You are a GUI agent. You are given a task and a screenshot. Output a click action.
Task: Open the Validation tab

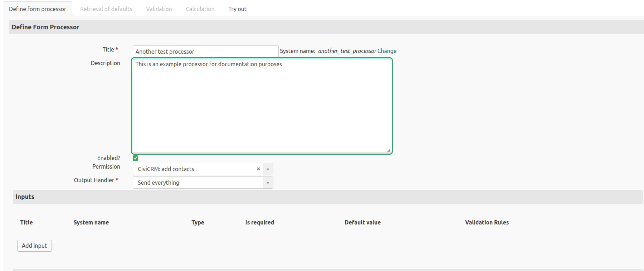159,9
